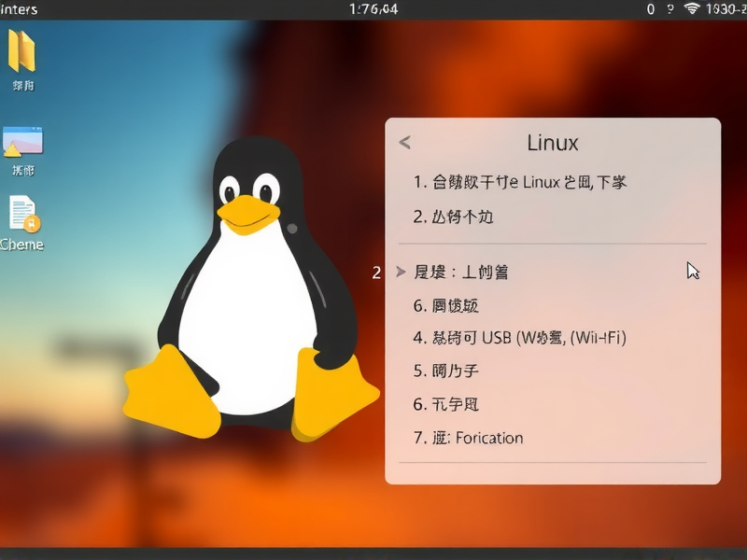The image size is (747, 560).
Task: Click the Wi-Fi icon in the top bar
Action: point(693,8)
